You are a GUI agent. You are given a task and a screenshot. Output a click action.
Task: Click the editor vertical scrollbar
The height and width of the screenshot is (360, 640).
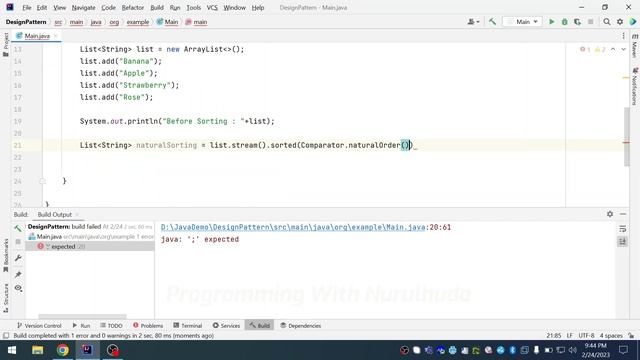pos(627,137)
